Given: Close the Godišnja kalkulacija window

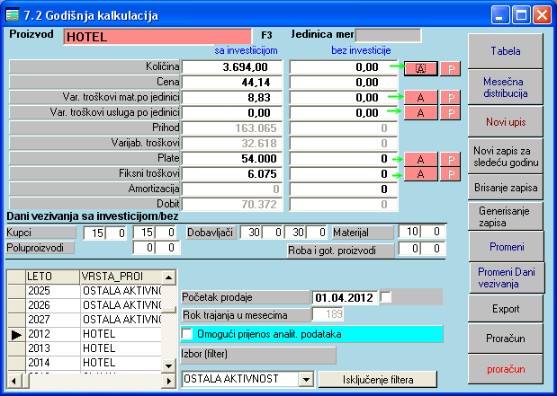Looking at the screenshot, I should click(x=542, y=15).
